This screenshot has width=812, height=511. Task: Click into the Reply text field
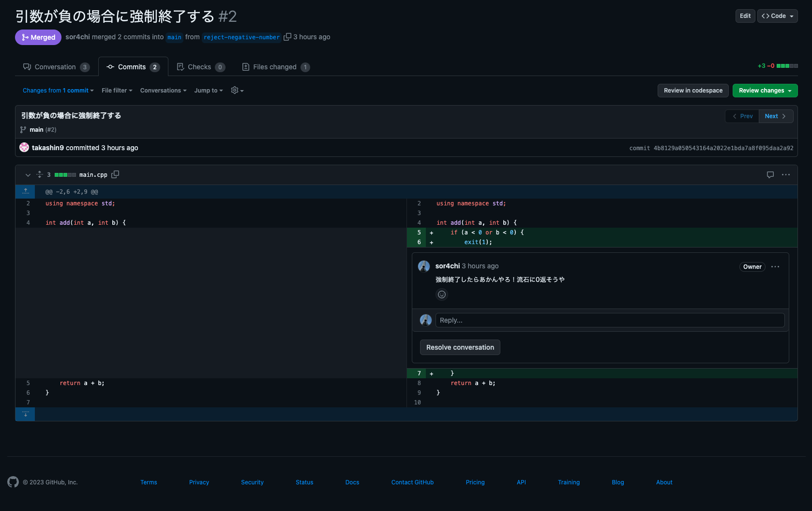tap(609, 320)
